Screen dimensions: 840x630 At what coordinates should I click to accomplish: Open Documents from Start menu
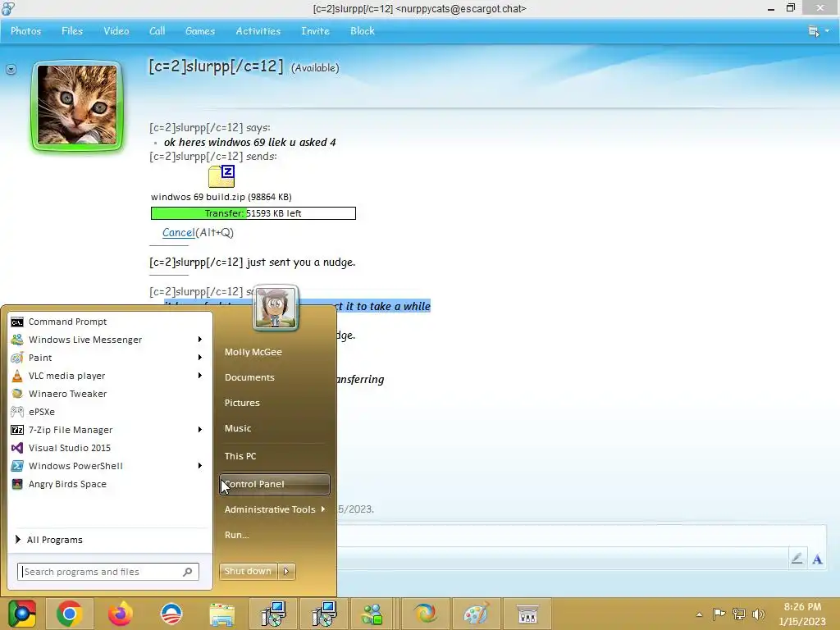[249, 377]
